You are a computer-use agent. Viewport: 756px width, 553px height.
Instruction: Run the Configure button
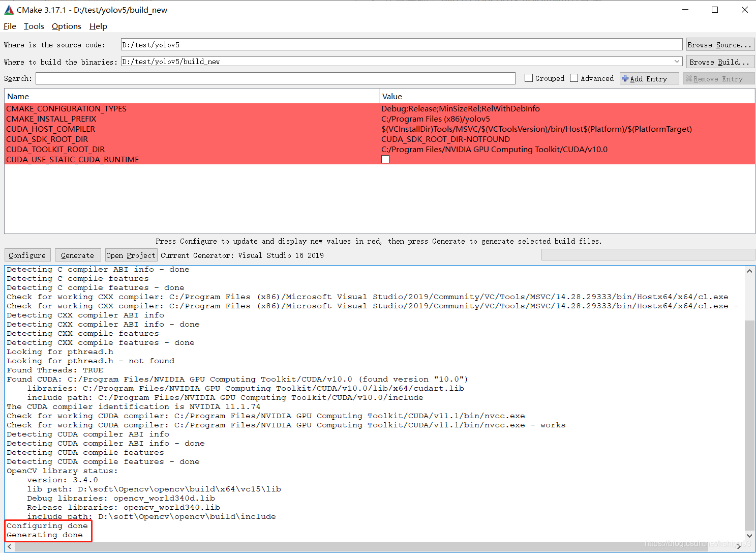[27, 255]
